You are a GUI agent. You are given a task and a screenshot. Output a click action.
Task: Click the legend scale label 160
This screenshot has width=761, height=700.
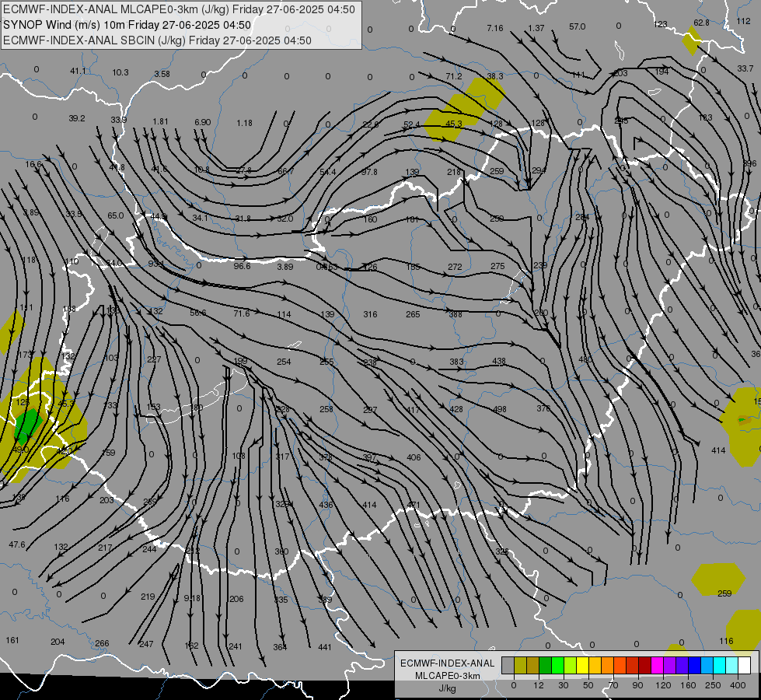(x=688, y=685)
